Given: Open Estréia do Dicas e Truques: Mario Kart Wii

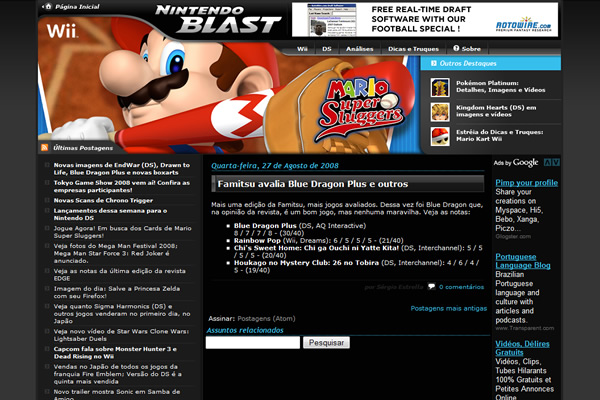Looking at the screenshot, I should 499,136.
